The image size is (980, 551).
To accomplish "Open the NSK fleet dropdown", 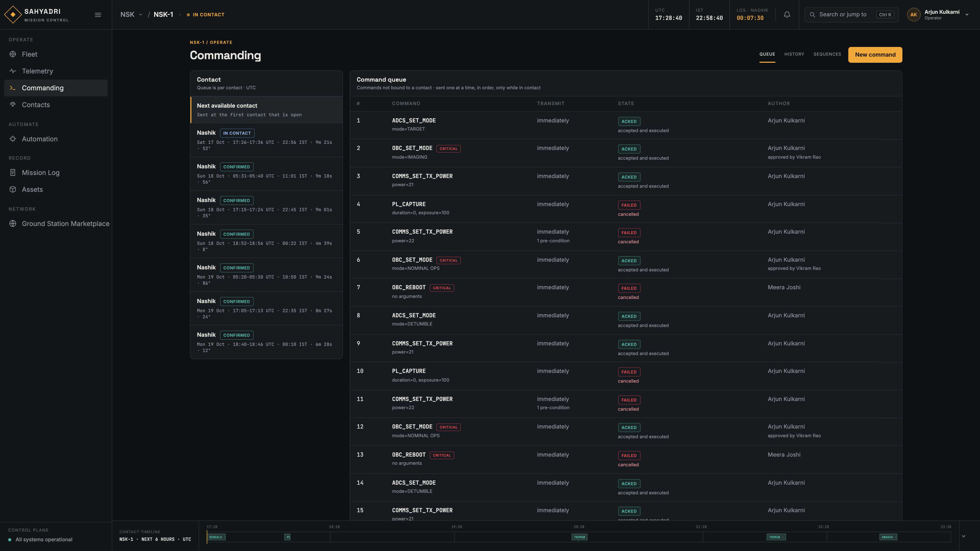I will click(x=131, y=15).
